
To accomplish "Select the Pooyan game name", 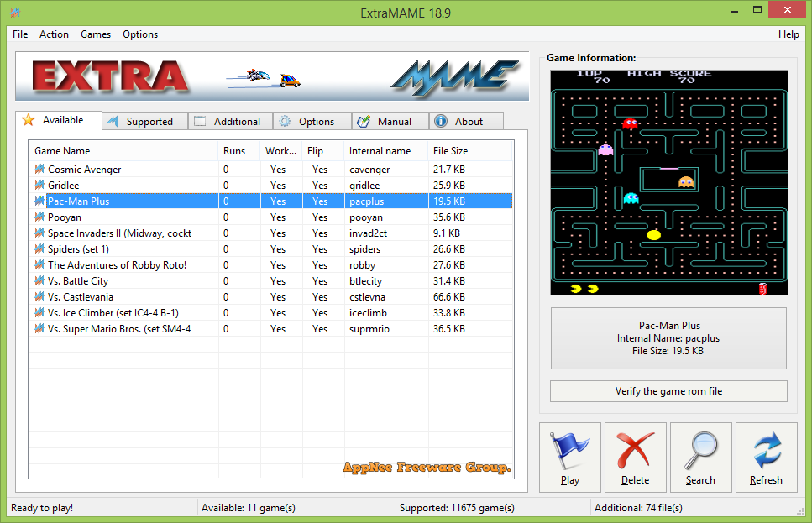I will click(x=65, y=217).
